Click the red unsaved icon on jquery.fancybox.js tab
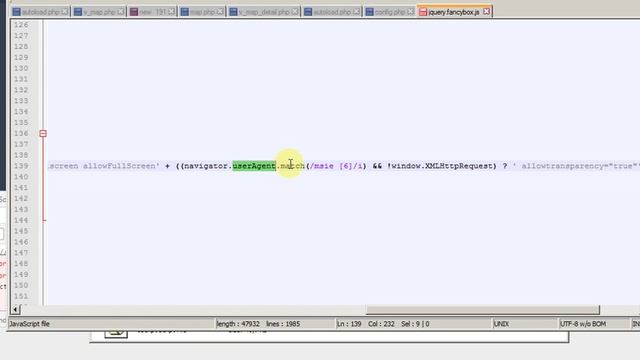 pyautogui.click(x=423, y=12)
